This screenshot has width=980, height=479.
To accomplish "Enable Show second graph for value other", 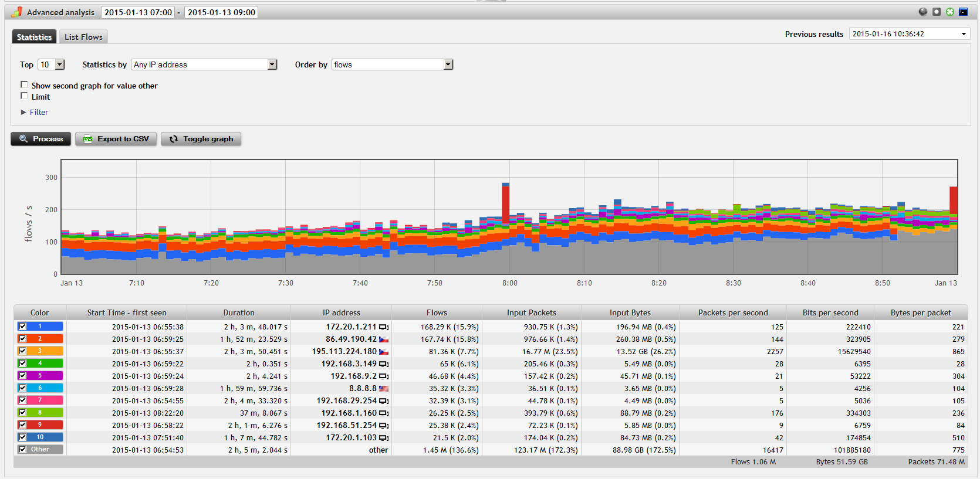I will pos(24,84).
